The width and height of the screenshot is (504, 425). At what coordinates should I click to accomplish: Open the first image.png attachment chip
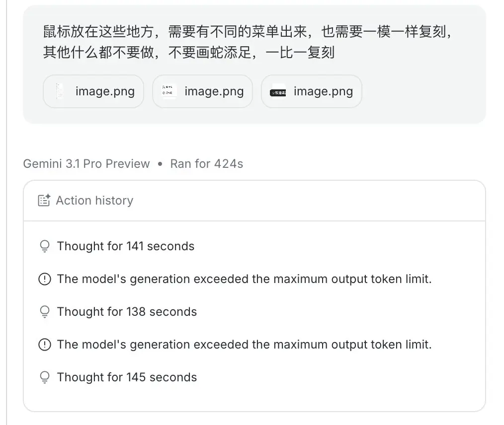tap(93, 91)
